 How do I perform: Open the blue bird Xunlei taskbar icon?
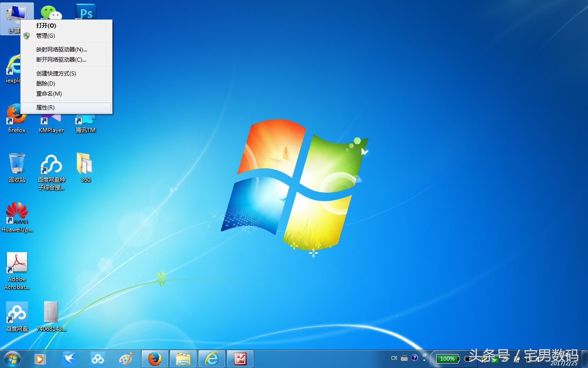(69, 359)
